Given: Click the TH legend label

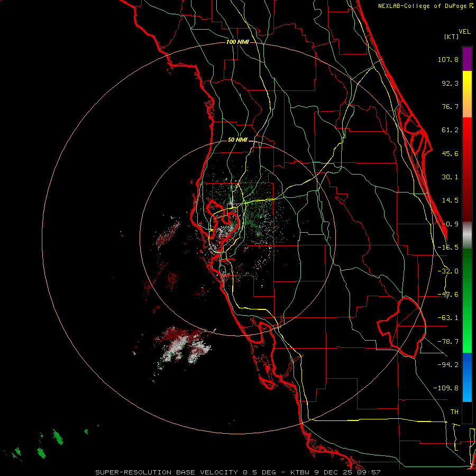Looking at the screenshot, I should [454, 412].
